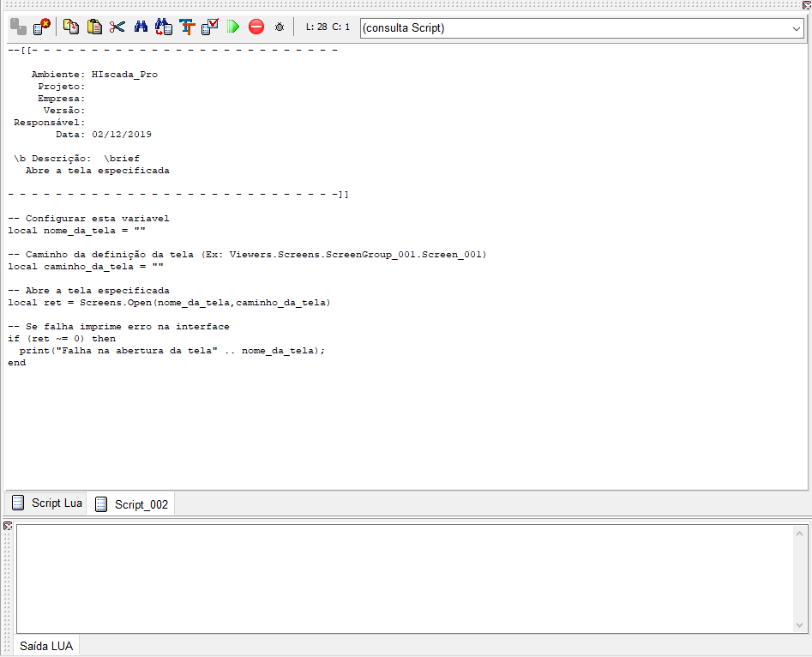Switch to the Script Lua tab
This screenshot has height=657, width=812.
click(46, 503)
